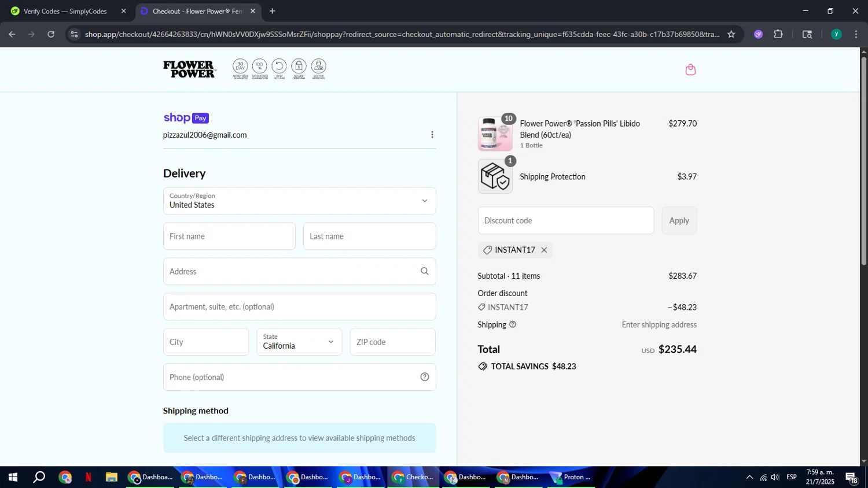Open the Chrome profile avatar
Screen dimensions: 868x488
tap(836, 34)
